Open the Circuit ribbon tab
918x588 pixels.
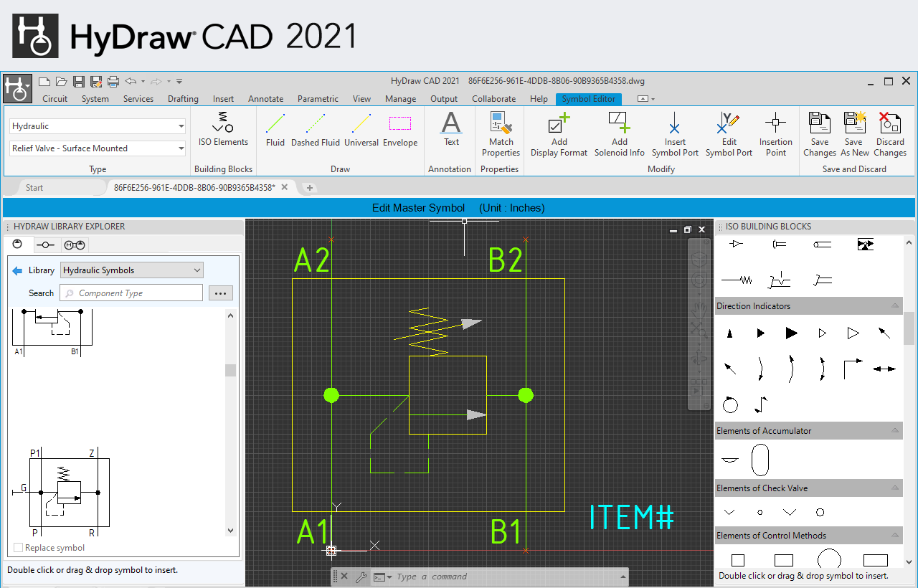tap(55, 99)
